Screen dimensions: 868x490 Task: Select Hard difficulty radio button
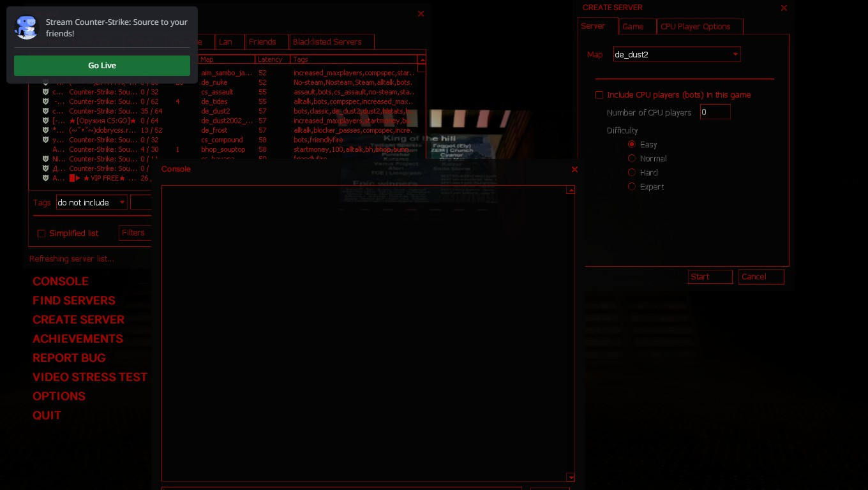coord(632,172)
